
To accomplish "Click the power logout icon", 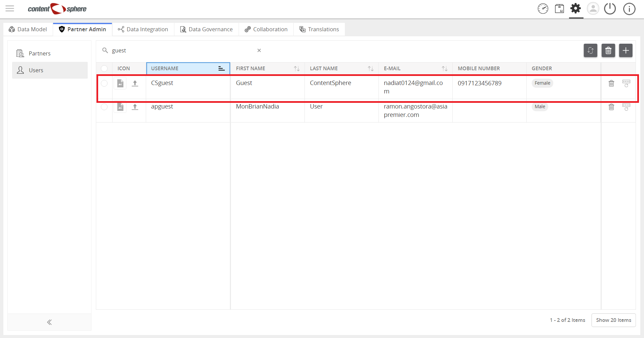I will click(610, 9).
